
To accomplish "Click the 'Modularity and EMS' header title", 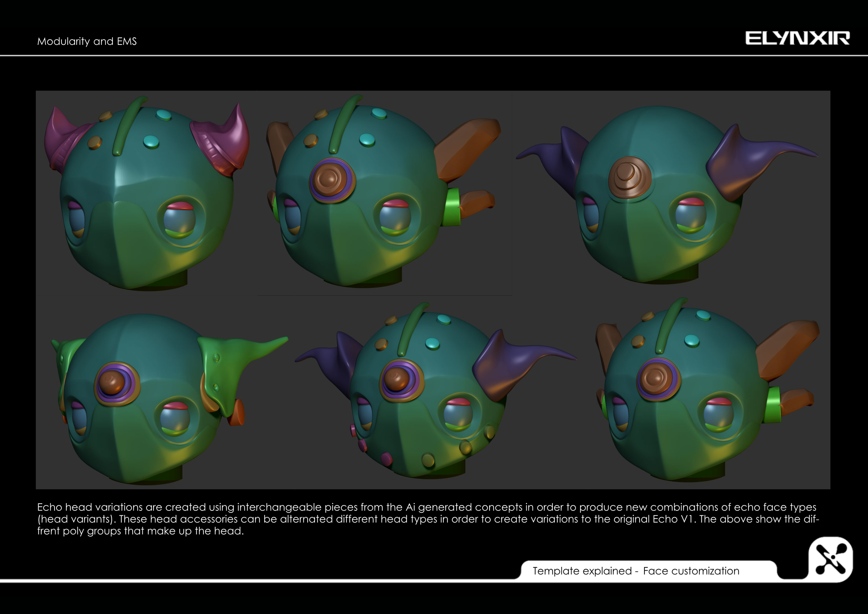I will (x=86, y=41).
